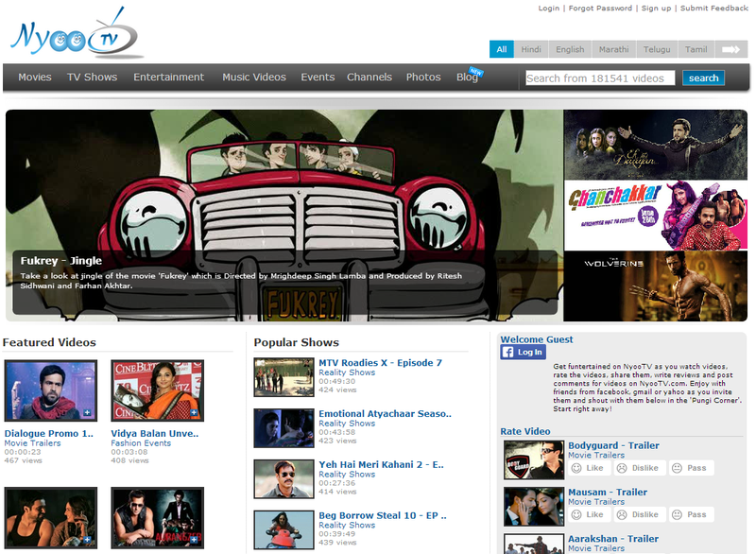
Task: Open the Fukrey Jingle featured banner
Action: click(x=284, y=216)
